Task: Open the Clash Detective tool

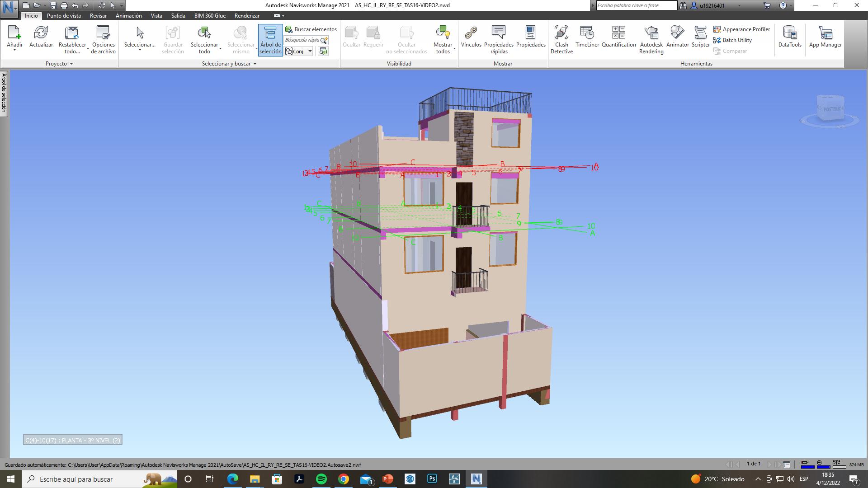Action: point(561,39)
